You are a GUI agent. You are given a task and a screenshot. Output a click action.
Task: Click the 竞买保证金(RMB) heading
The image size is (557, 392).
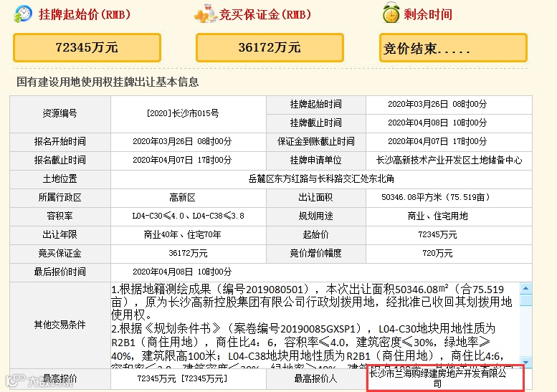[265, 14]
